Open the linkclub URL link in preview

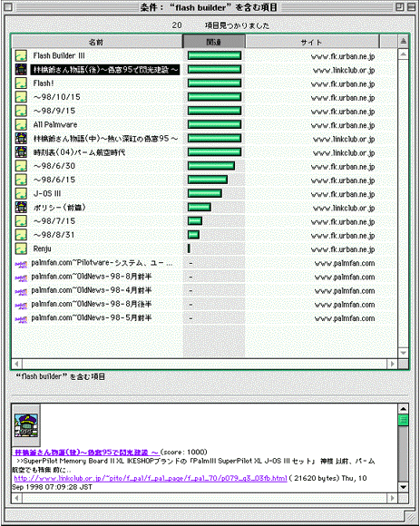coord(151,478)
